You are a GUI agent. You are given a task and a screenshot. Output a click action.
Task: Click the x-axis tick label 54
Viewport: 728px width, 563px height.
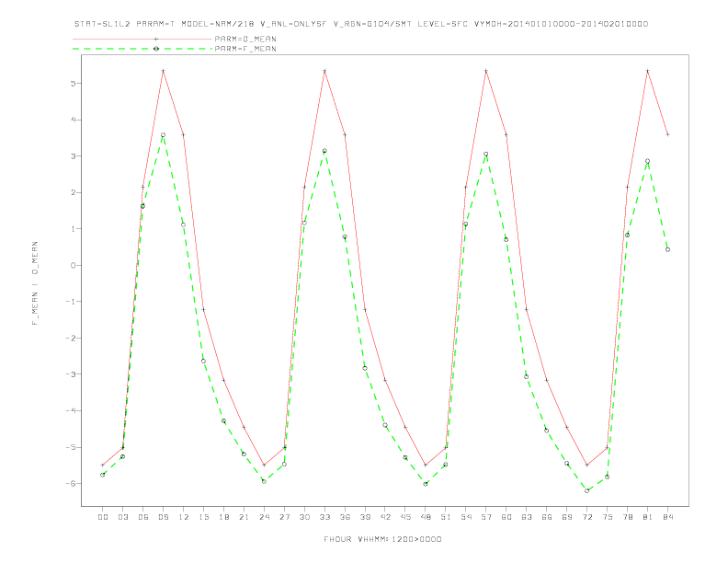466,517
